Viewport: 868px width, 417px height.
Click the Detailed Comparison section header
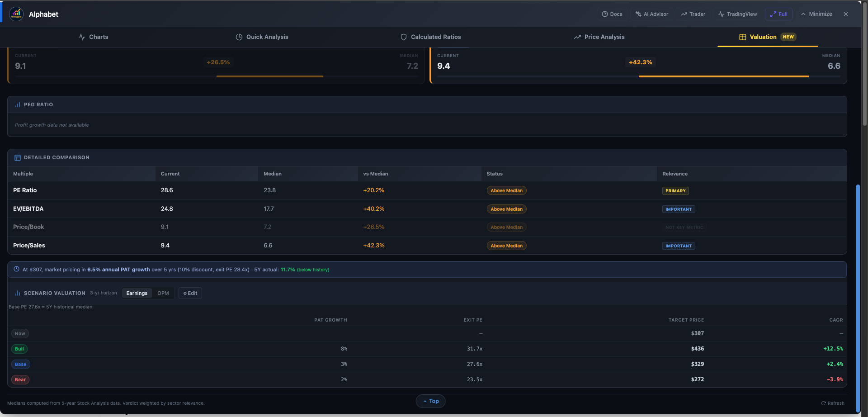tap(57, 157)
